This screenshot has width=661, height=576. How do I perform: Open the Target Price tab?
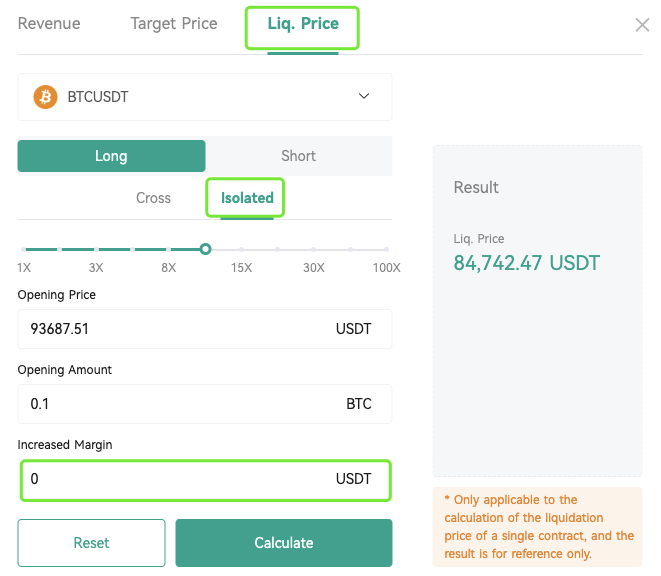pos(174,24)
